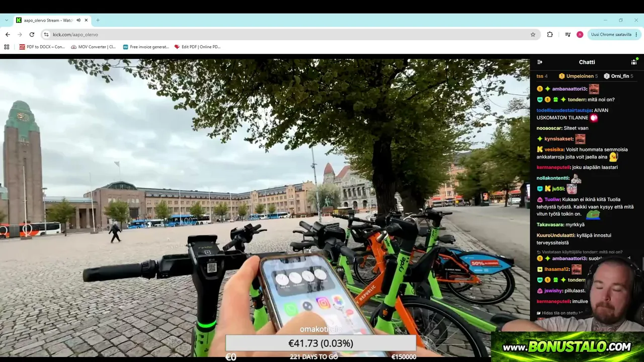Click username Takavasara in chat
Viewport: 644px width, 362px height.
(x=550, y=225)
